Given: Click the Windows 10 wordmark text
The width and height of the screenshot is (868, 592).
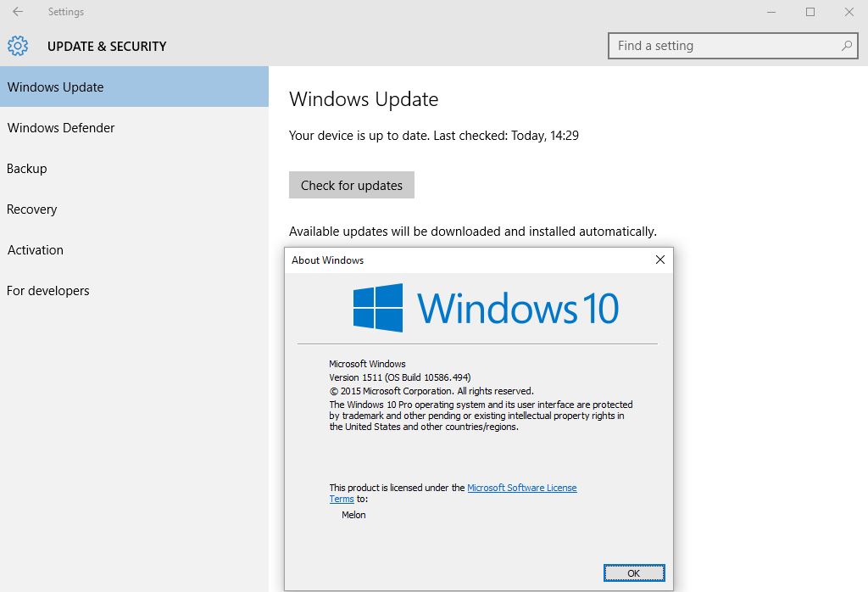Looking at the screenshot, I should point(518,308).
